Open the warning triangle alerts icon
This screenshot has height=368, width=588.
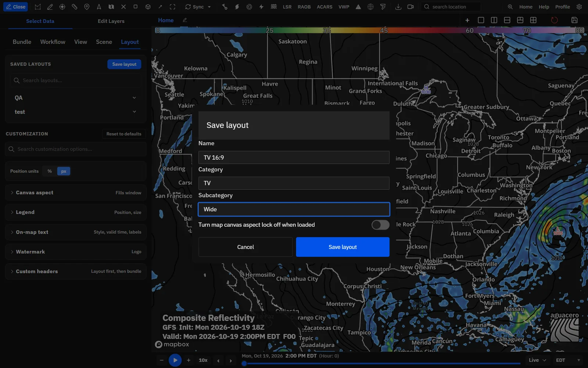coord(358,7)
